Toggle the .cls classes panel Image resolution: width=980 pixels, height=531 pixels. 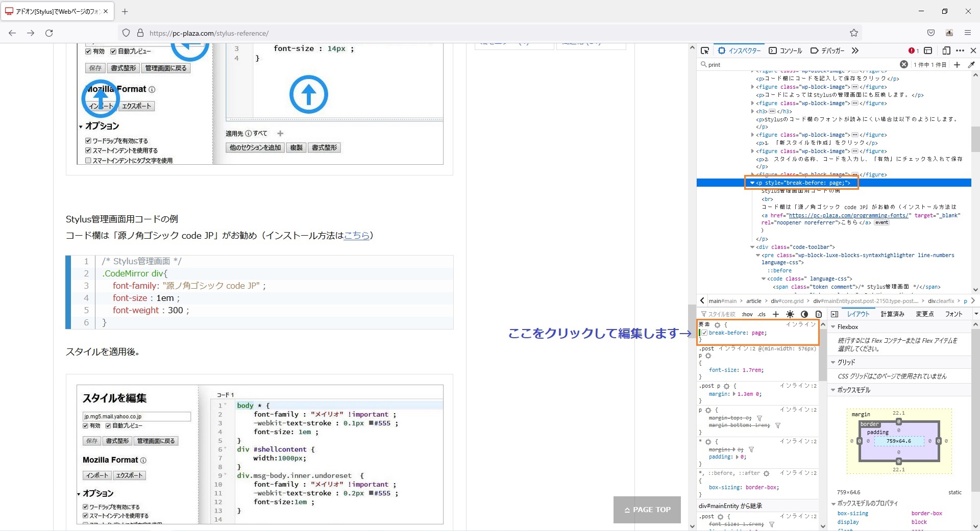pyautogui.click(x=762, y=314)
